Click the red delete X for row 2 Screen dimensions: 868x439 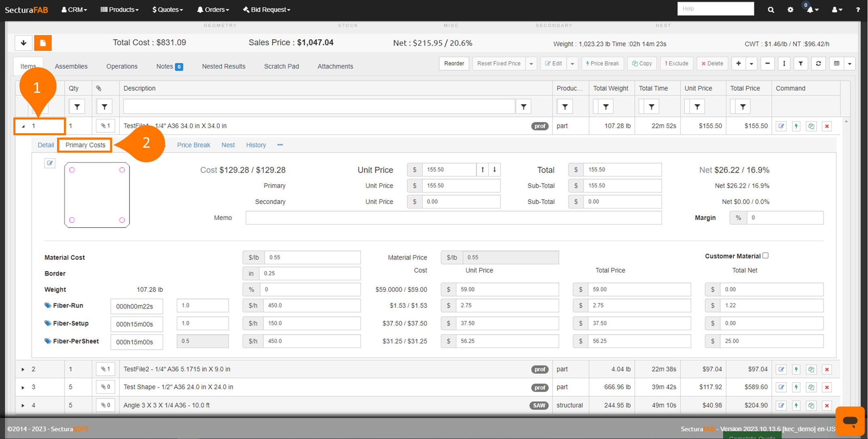(x=827, y=369)
